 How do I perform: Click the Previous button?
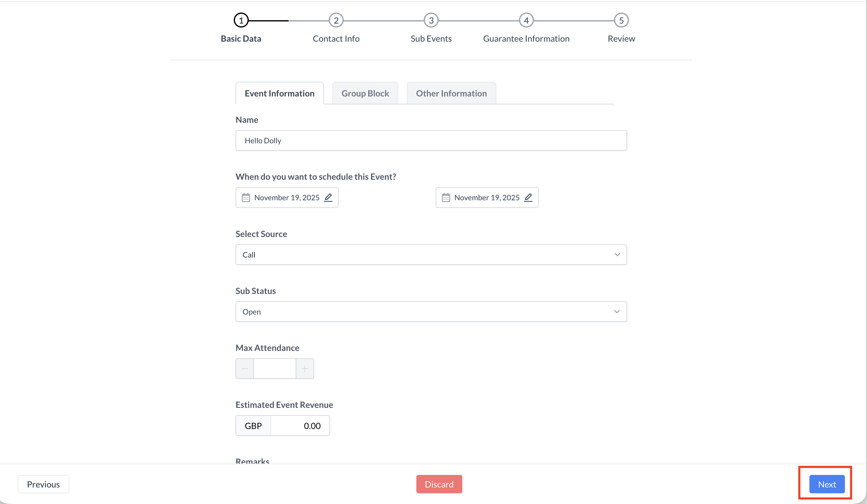pyautogui.click(x=44, y=484)
